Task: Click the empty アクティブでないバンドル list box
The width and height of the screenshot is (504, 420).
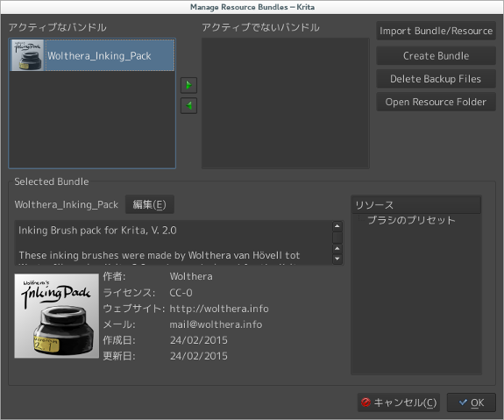Action: [286, 103]
